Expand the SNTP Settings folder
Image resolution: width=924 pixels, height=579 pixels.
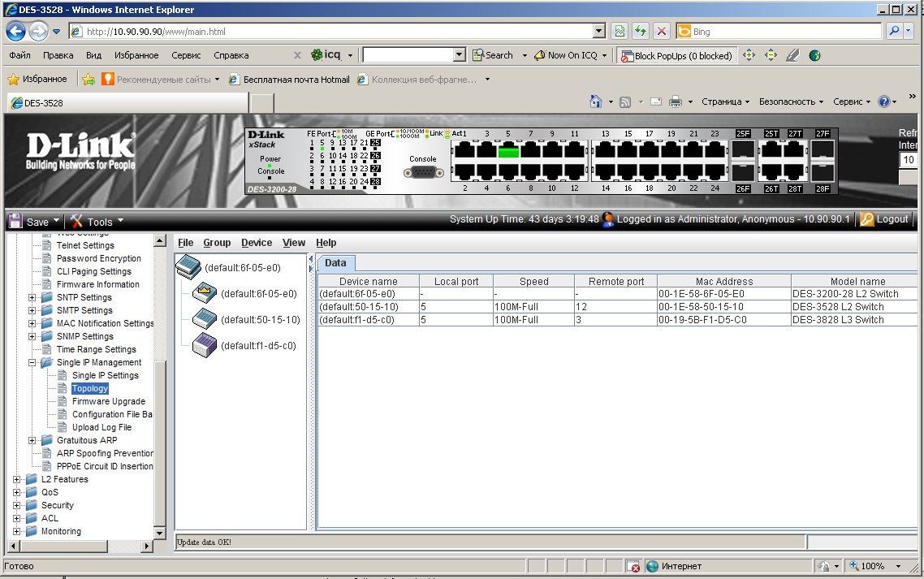(32, 297)
